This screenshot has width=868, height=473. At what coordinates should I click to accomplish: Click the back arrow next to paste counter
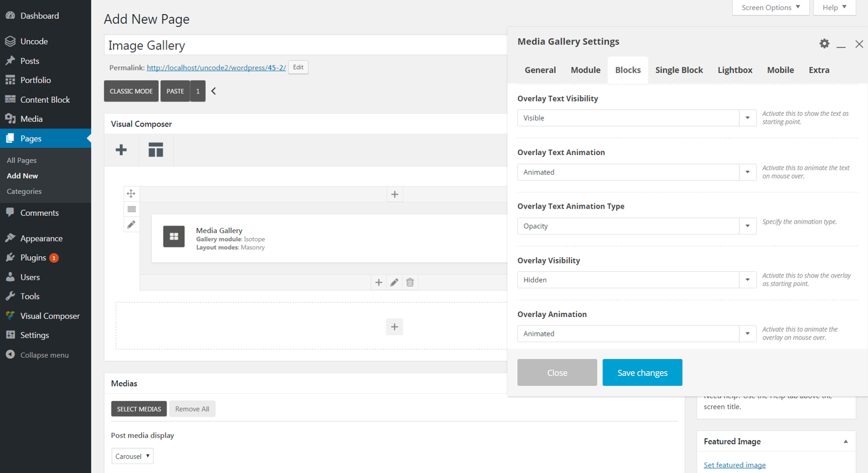point(214,91)
